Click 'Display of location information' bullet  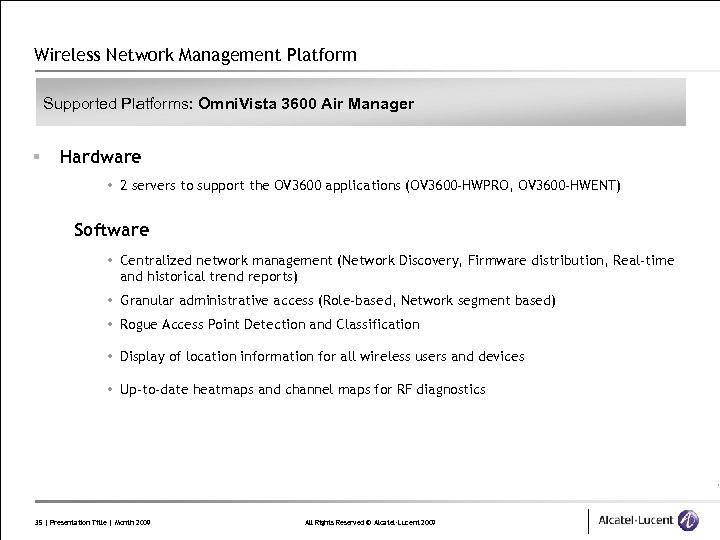(x=322, y=356)
